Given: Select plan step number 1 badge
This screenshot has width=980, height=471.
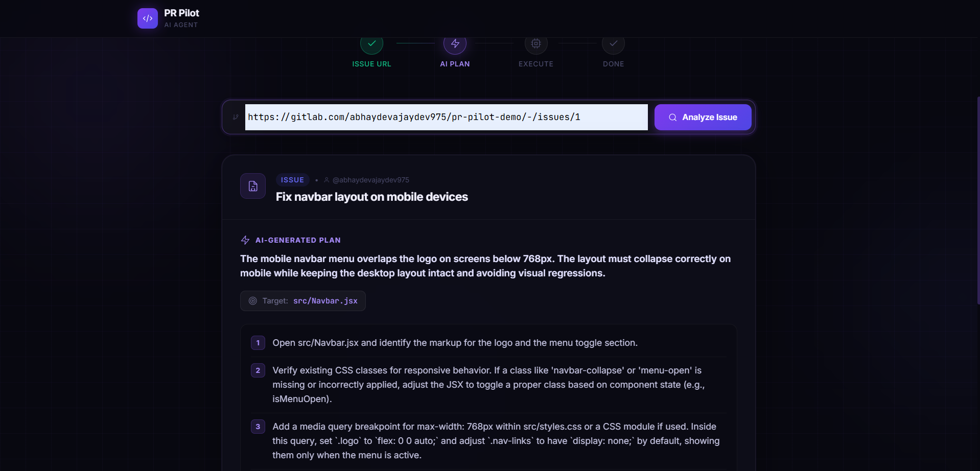Looking at the screenshot, I should [258, 343].
